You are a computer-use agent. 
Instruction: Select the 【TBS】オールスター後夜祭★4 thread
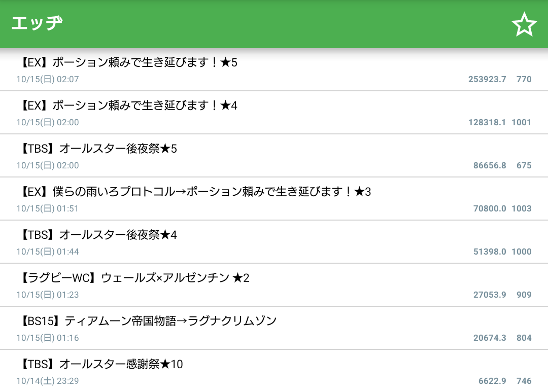[x=98, y=235]
